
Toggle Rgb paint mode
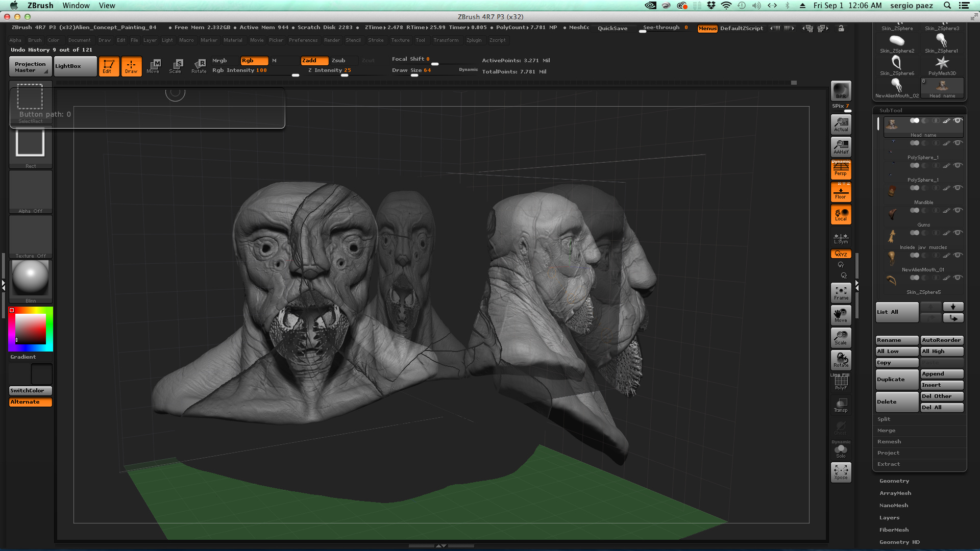pos(254,60)
